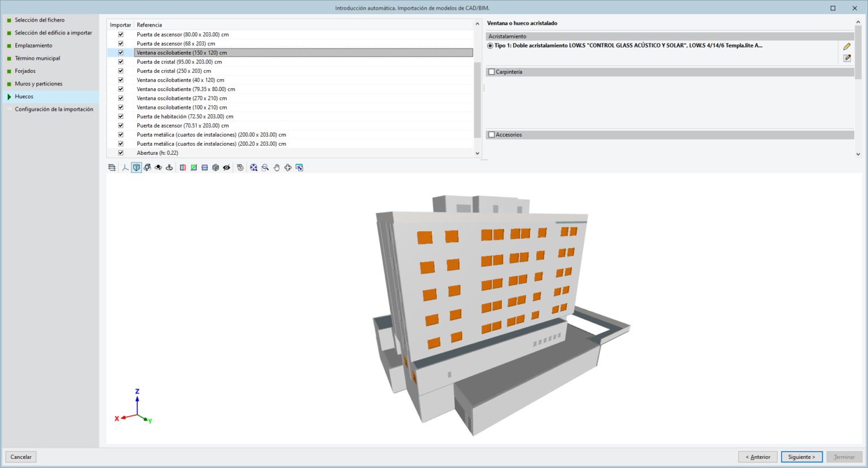
Task: Click the axonometric cube view icon
Action: (x=136, y=167)
